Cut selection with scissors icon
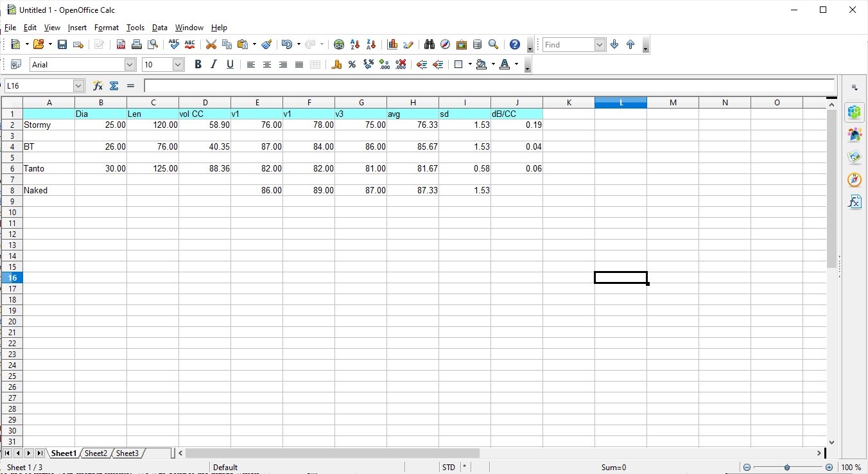Screen dimensions: 868x474 pyautogui.click(x=211, y=44)
